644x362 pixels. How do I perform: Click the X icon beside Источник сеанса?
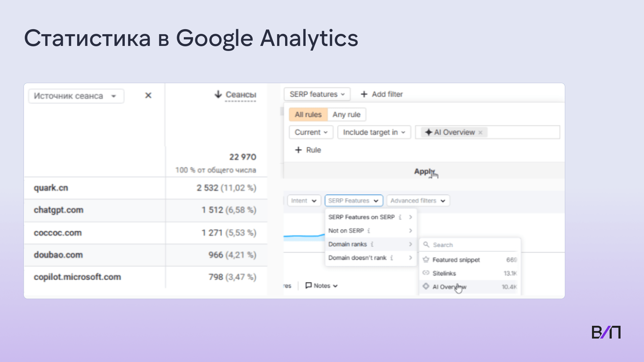[x=148, y=96]
